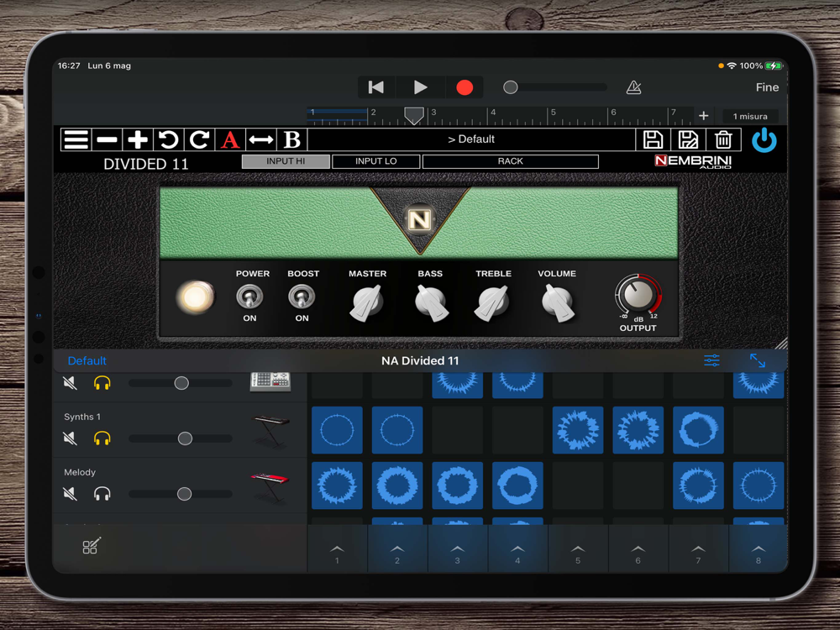The image size is (840, 630).
Task: Click the amp VOLUME knob
Action: 558,302
